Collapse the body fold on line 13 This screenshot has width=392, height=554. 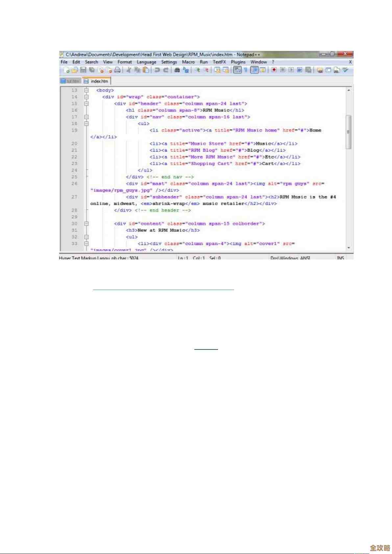click(86, 90)
